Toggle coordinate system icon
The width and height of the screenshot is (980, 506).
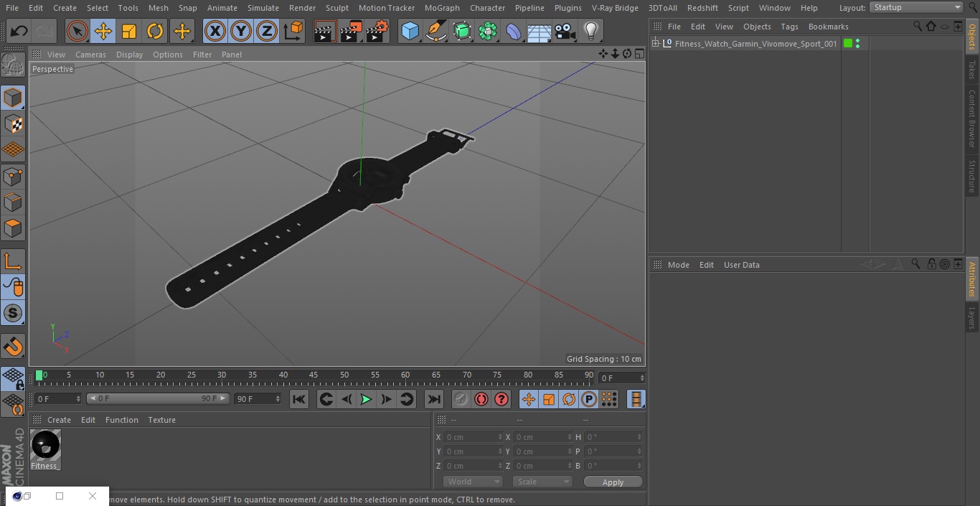click(x=293, y=32)
